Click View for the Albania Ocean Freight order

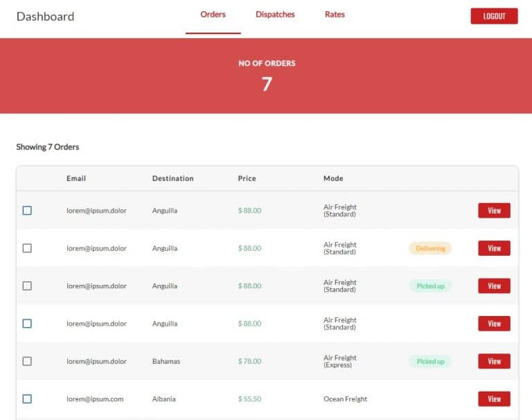494,399
